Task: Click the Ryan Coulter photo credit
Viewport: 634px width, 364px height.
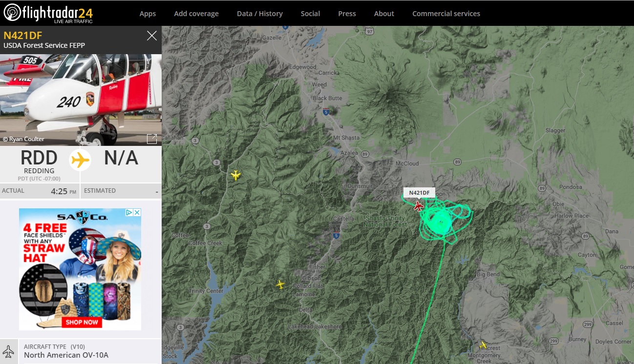Action: click(x=23, y=139)
